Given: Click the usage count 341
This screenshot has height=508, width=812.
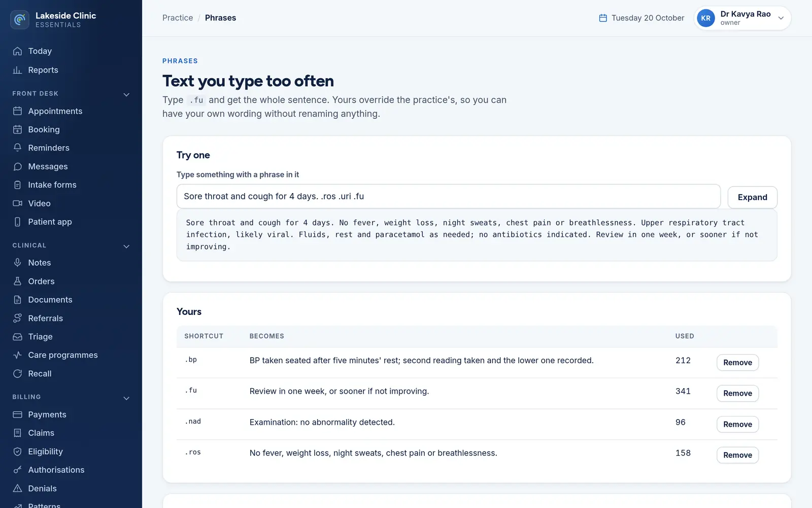Looking at the screenshot, I should pyautogui.click(x=683, y=391).
